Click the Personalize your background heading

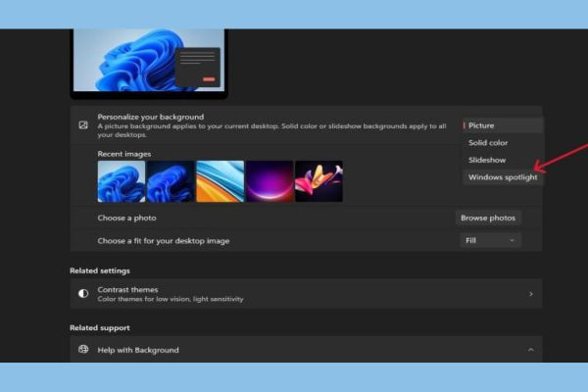click(x=151, y=117)
